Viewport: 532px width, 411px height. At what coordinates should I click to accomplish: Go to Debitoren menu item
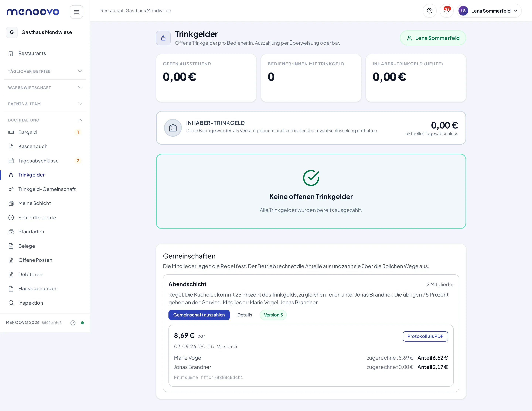point(45,274)
